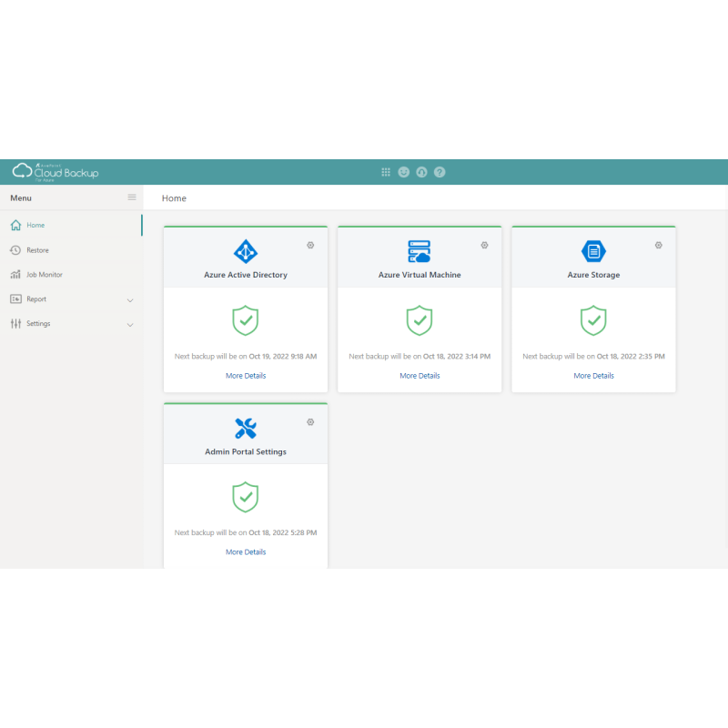Click next backup date Oct 19, 2022 9:18 AM

[283, 357]
